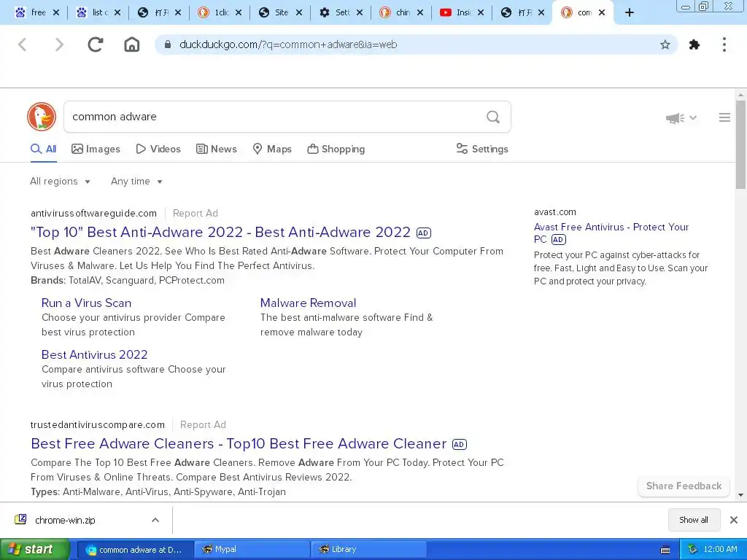
Task: Click the scrollbar down arrow
Action: click(x=740, y=495)
